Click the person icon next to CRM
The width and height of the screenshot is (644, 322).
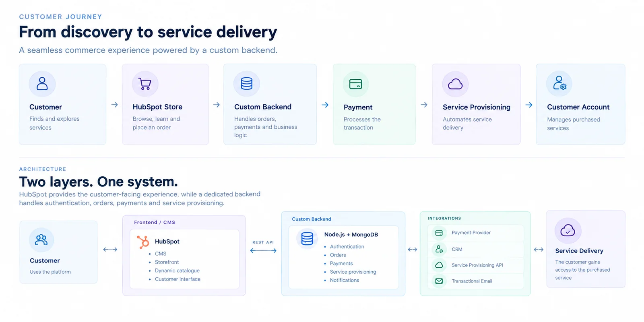pos(439,249)
